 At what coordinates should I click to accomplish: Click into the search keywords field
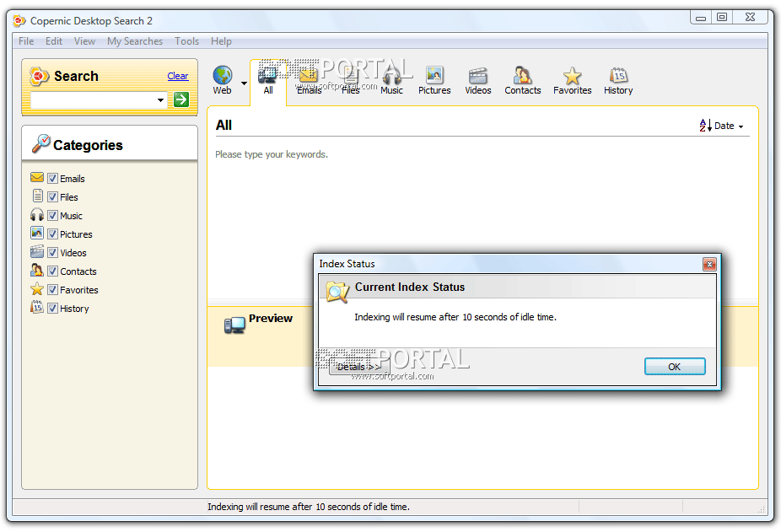93,100
